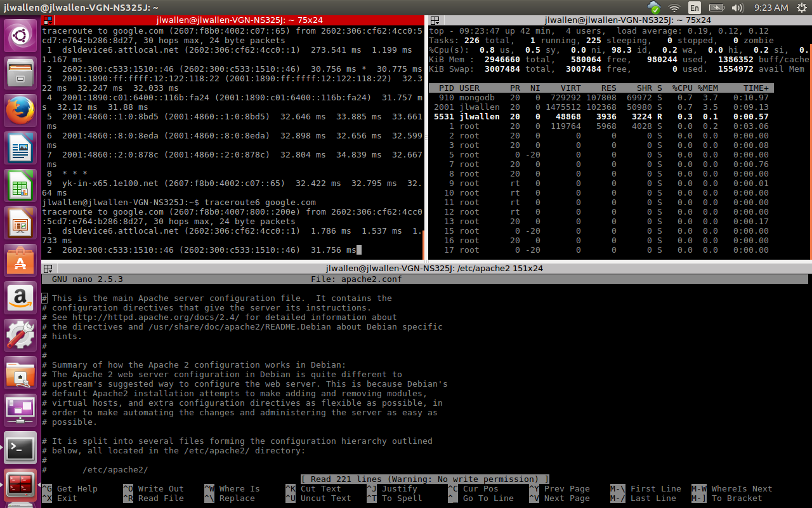
Task: Click the '^K Cut Text' nano shortcut
Action: pyautogui.click(x=313, y=489)
